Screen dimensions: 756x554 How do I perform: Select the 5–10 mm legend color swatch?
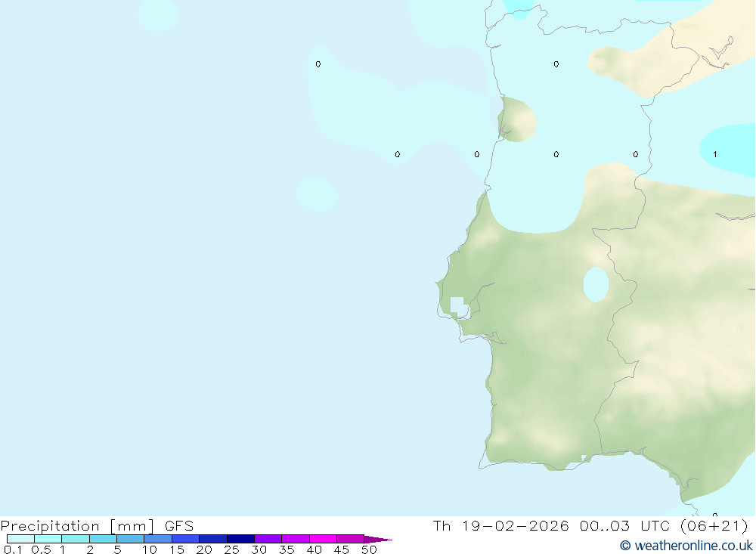pyautogui.click(x=131, y=539)
